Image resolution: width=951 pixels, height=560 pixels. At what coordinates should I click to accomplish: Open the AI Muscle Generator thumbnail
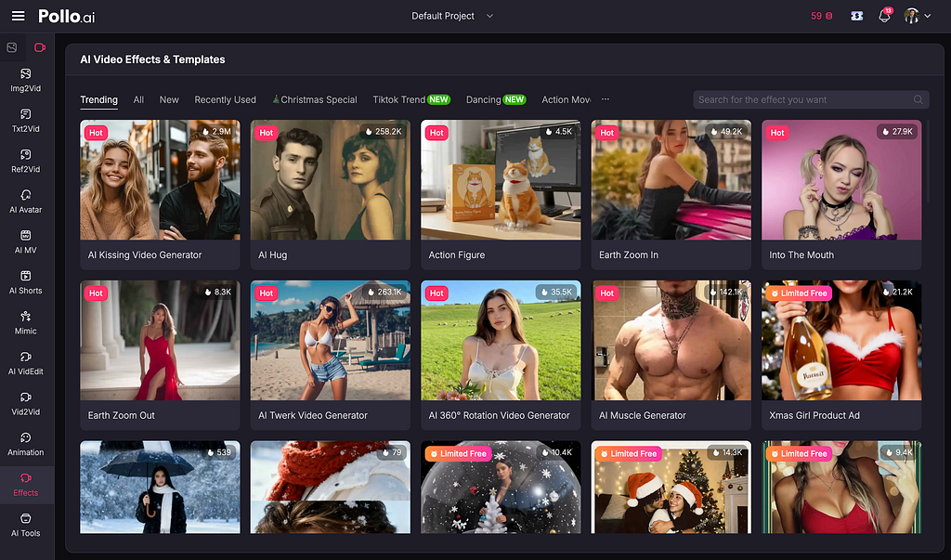[671, 341]
